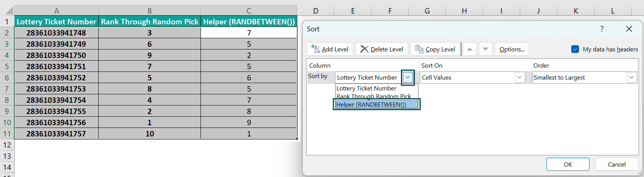Click helper cell C2 with value 7
Screen dimensions: 644x177
click(x=249, y=33)
